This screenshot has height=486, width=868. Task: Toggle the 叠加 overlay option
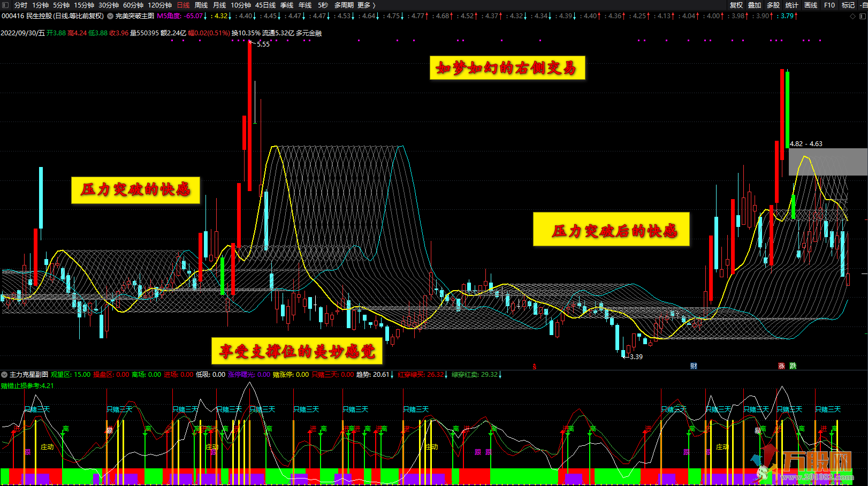coord(755,5)
